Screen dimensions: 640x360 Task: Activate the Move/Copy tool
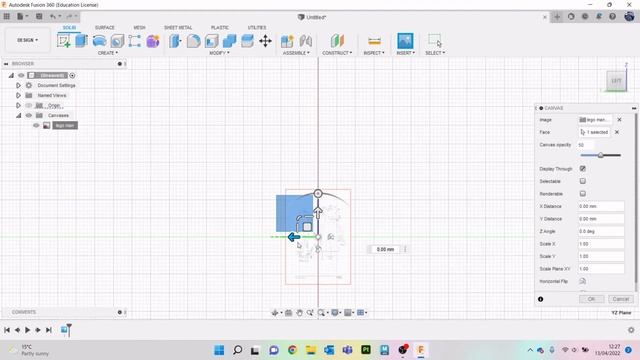265,41
